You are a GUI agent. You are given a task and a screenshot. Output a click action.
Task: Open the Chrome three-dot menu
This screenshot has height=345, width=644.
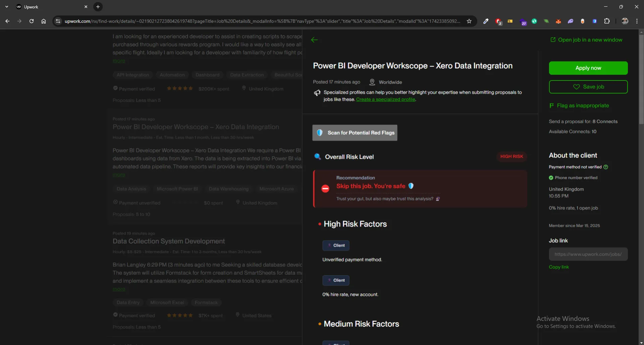[637, 21]
